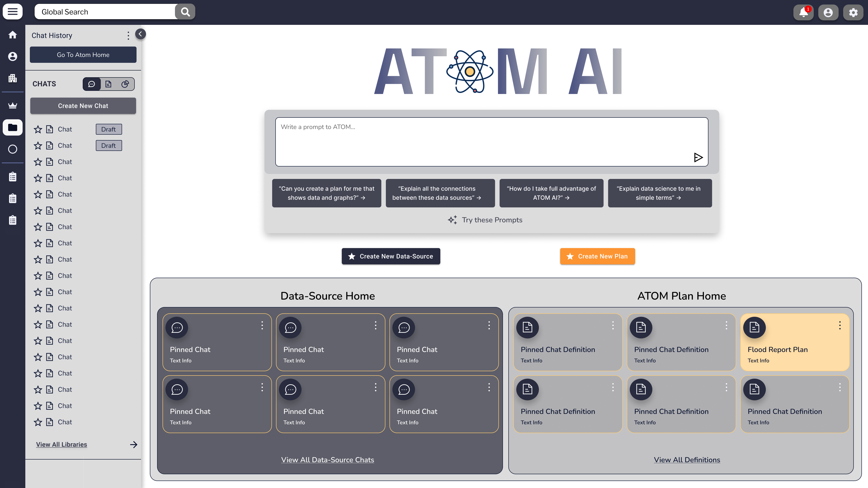Click the second Draft badge
This screenshot has width=868, height=488.
tap(108, 145)
